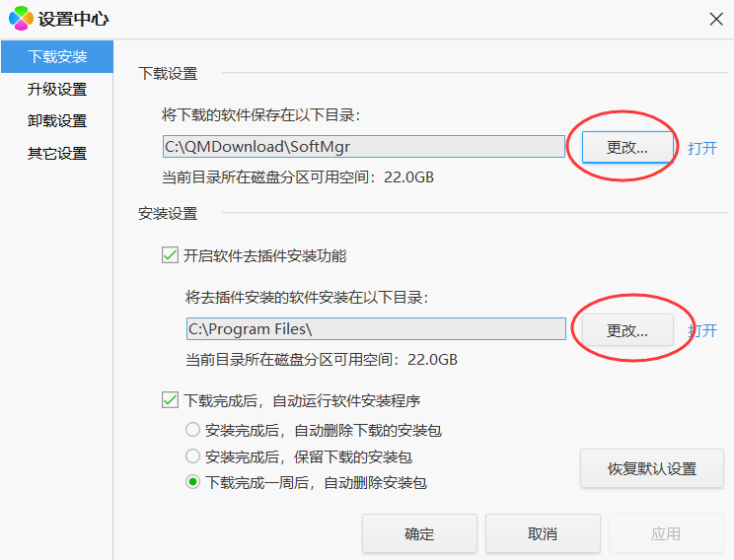The width and height of the screenshot is (734, 560).
Task: Click the download directory path field
Action: (x=363, y=147)
